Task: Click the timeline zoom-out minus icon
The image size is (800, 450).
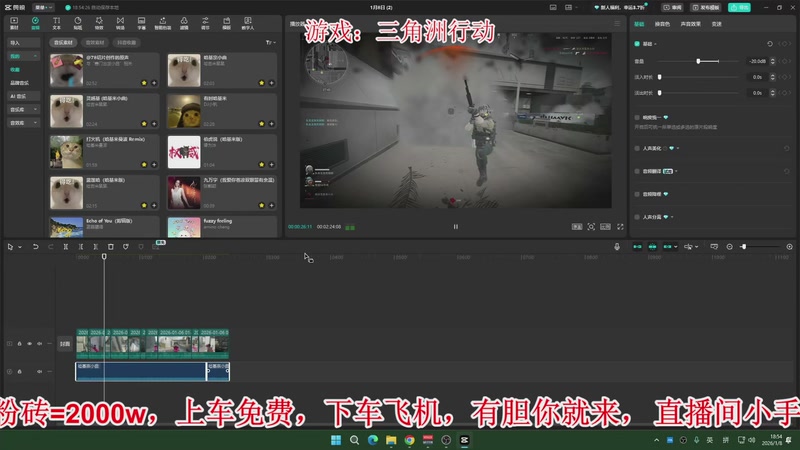Action: click(730, 246)
